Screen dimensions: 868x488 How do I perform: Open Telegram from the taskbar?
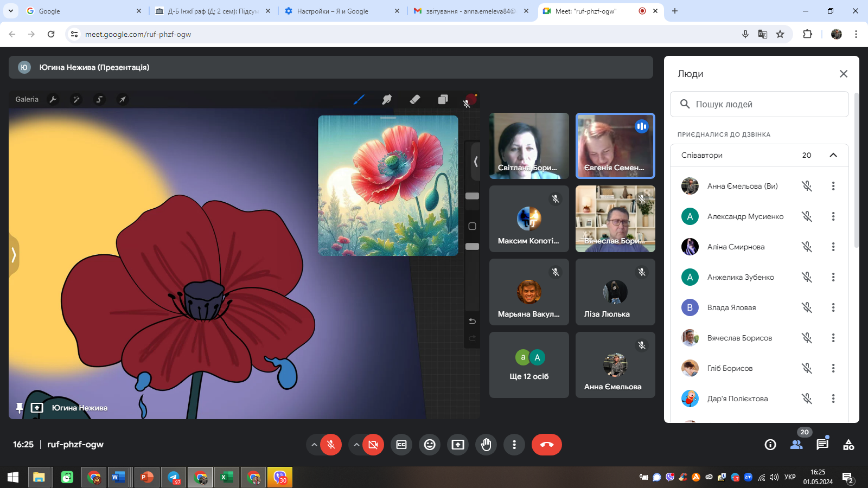pos(174,477)
